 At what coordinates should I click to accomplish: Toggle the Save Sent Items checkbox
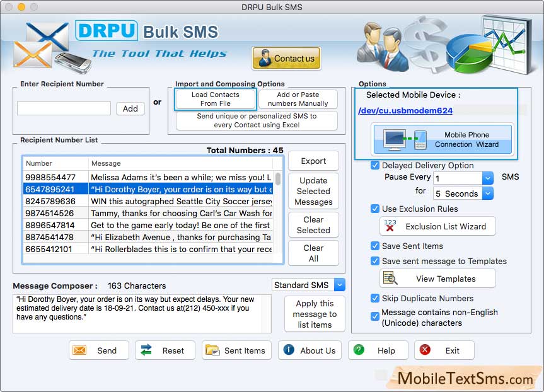374,246
